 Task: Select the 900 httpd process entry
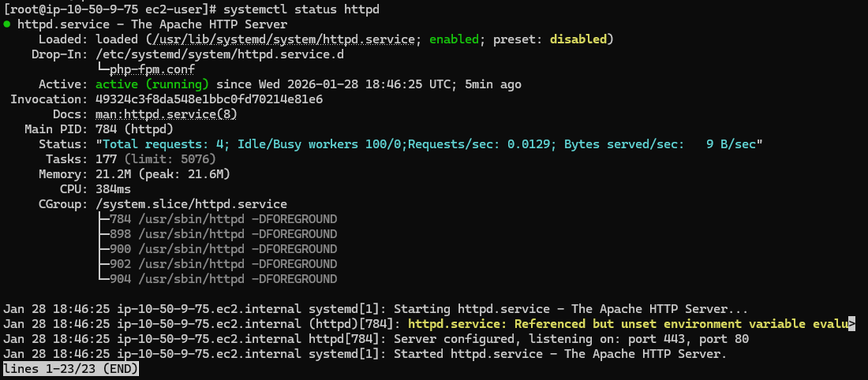(223, 249)
